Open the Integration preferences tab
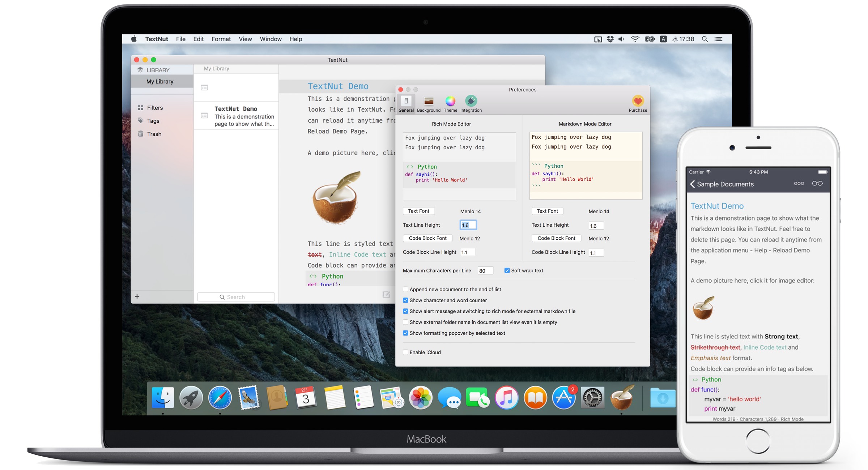The width and height of the screenshot is (868, 470). pos(471,101)
